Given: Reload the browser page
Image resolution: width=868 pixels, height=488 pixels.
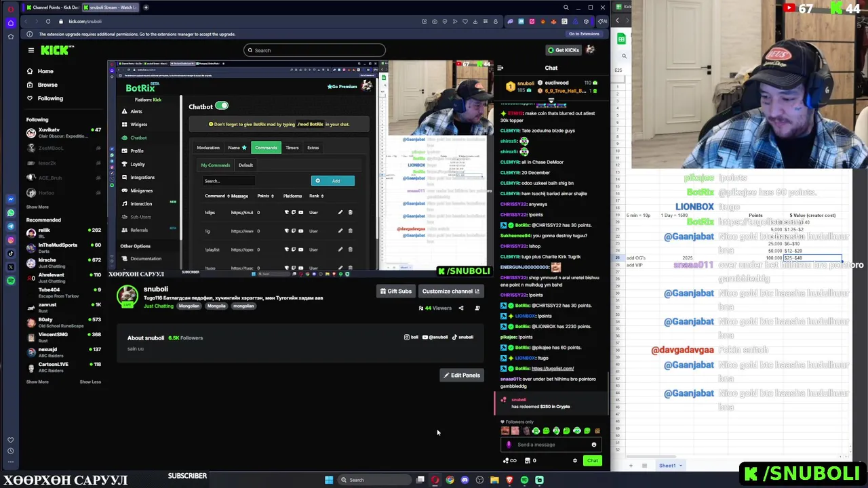Looking at the screenshot, I should pyautogui.click(x=48, y=21).
